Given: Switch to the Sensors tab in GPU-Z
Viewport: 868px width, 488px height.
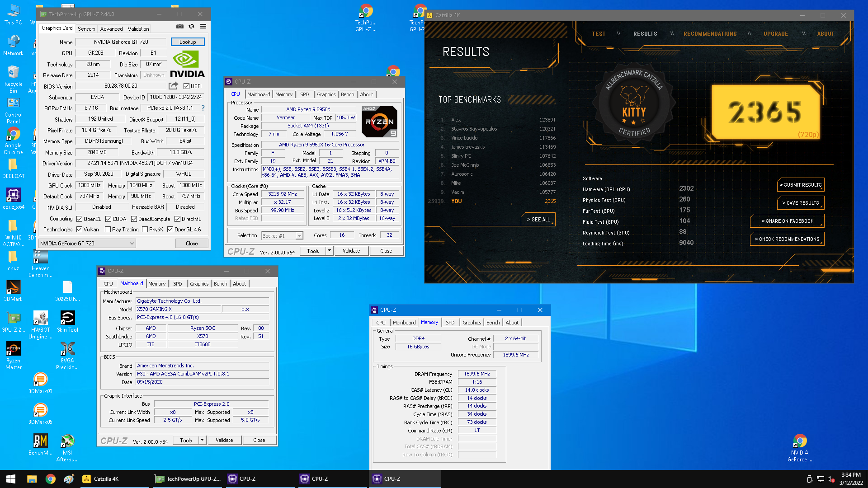Looking at the screenshot, I should [86, 28].
